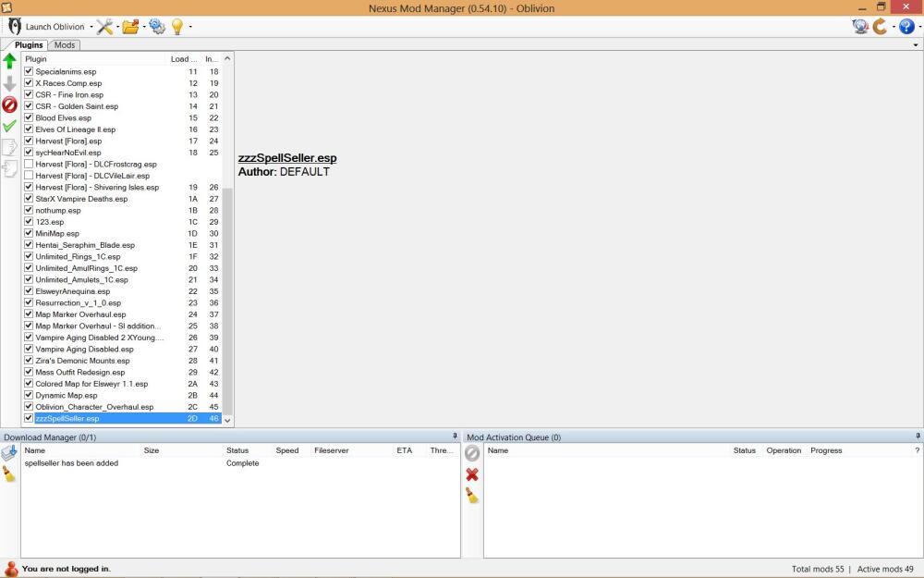Sort by the Plugin column header
This screenshot has height=578, width=924.
coord(94,59)
